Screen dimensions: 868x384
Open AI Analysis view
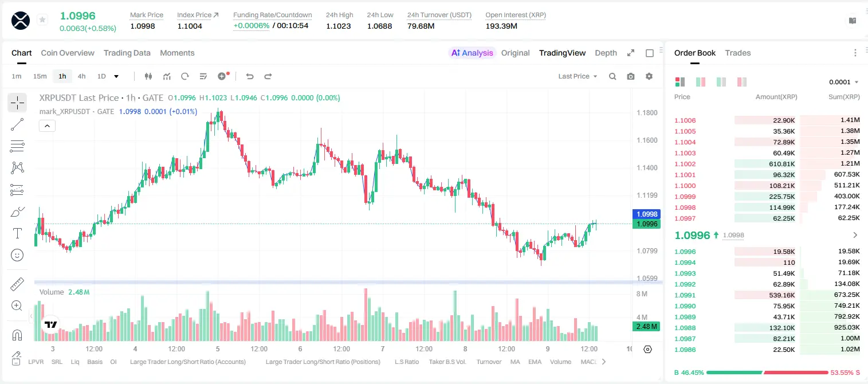(472, 53)
